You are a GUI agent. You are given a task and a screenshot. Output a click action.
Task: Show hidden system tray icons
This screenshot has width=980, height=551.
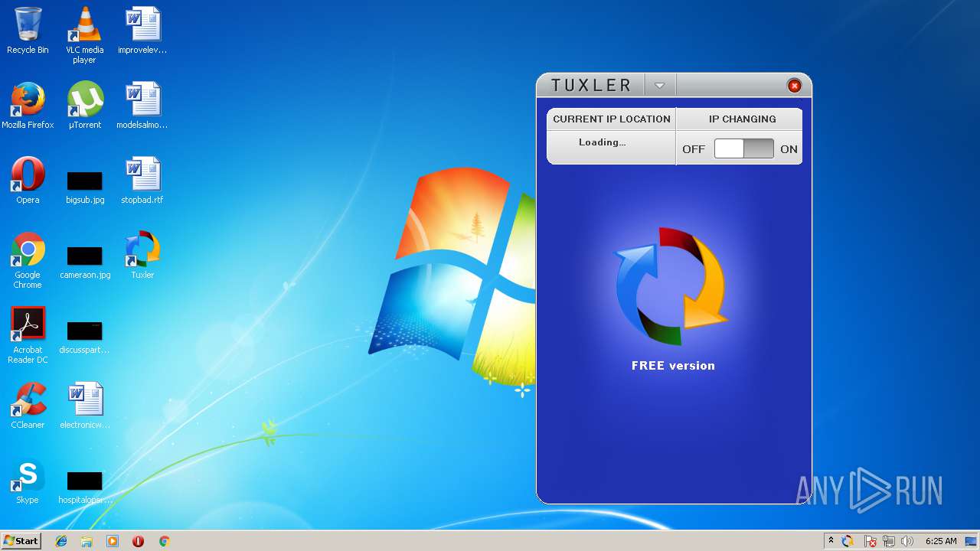(x=831, y=540)
